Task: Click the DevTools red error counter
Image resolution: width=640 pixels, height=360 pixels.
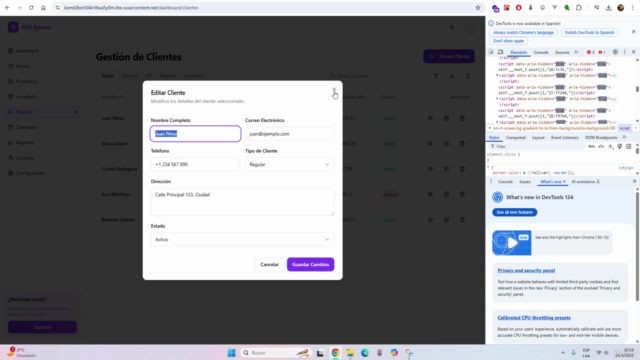Action: 590,52
